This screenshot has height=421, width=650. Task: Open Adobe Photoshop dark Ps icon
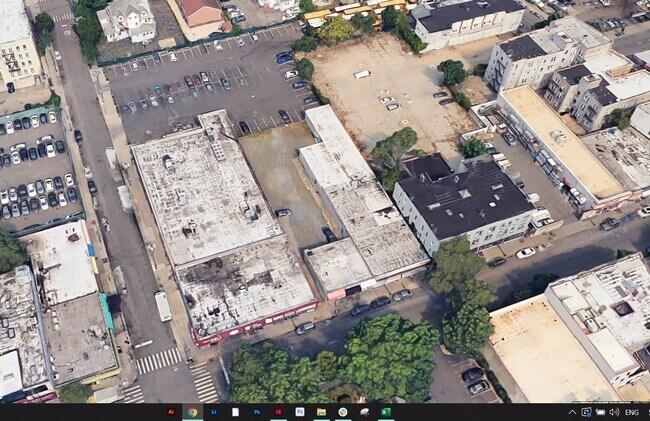coord(257,412)
